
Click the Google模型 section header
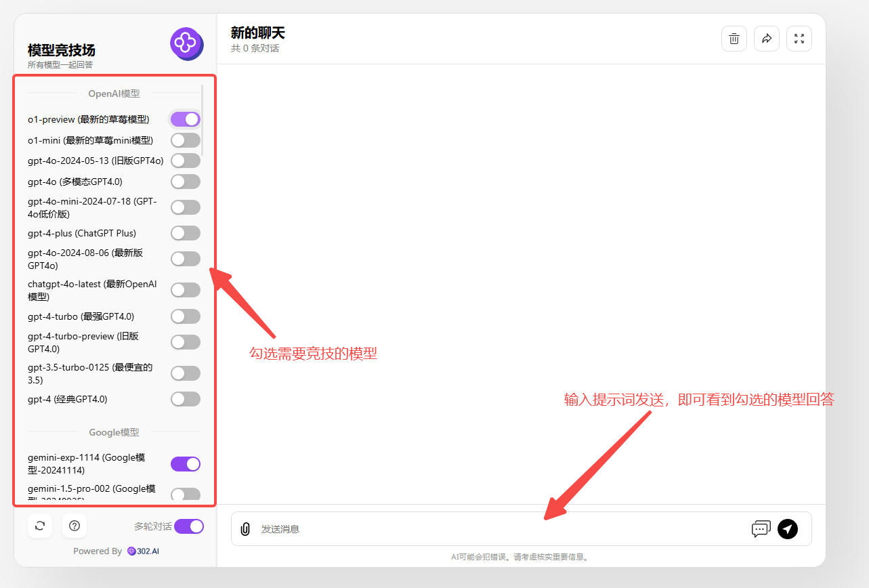click(x=114, y=432)
